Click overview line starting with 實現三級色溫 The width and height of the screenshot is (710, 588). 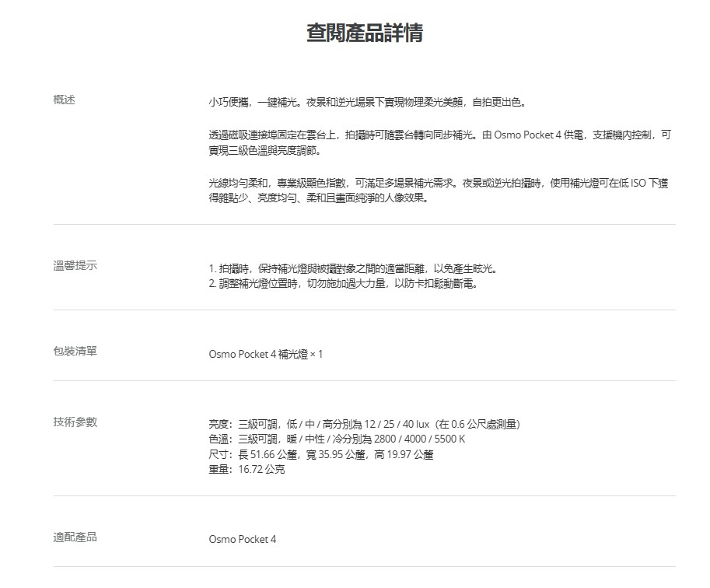pyautogui.click(x=264, y=150)
